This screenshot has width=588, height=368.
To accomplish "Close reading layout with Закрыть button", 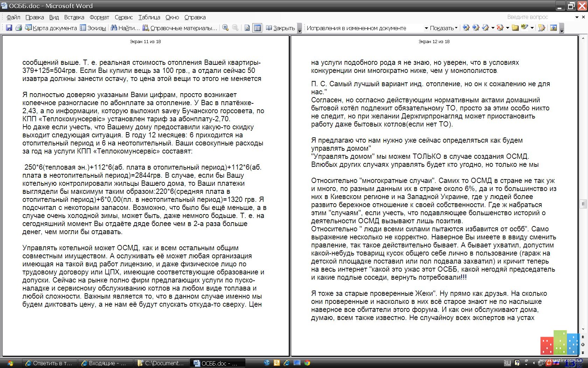I will click(x=280, y=28).
